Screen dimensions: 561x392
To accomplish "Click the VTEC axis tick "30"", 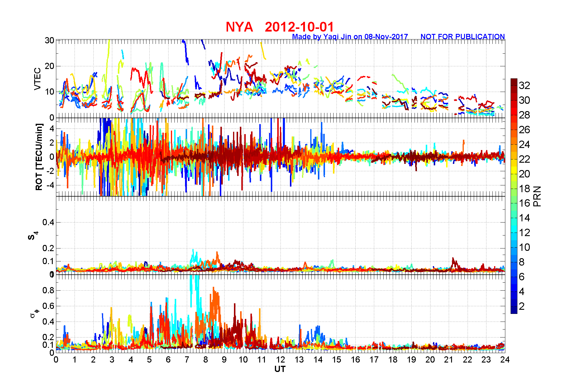I will coord(49,40).
